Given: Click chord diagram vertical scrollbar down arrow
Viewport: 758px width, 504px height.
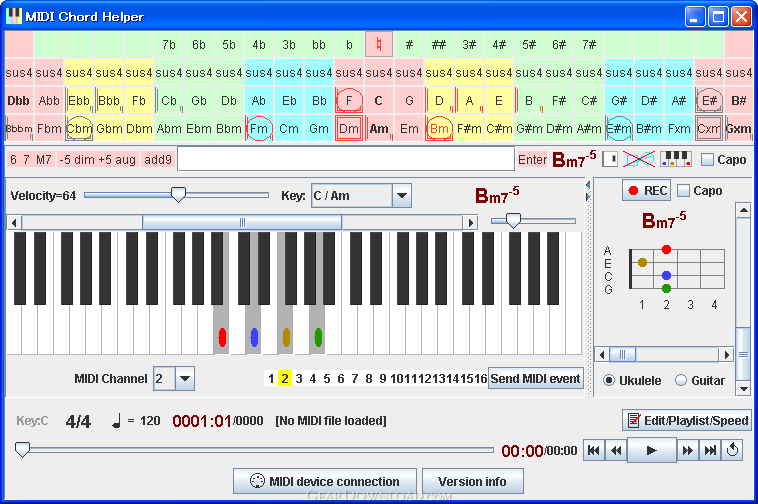Looking at the screenshot, I should click(x=743, y=388).
